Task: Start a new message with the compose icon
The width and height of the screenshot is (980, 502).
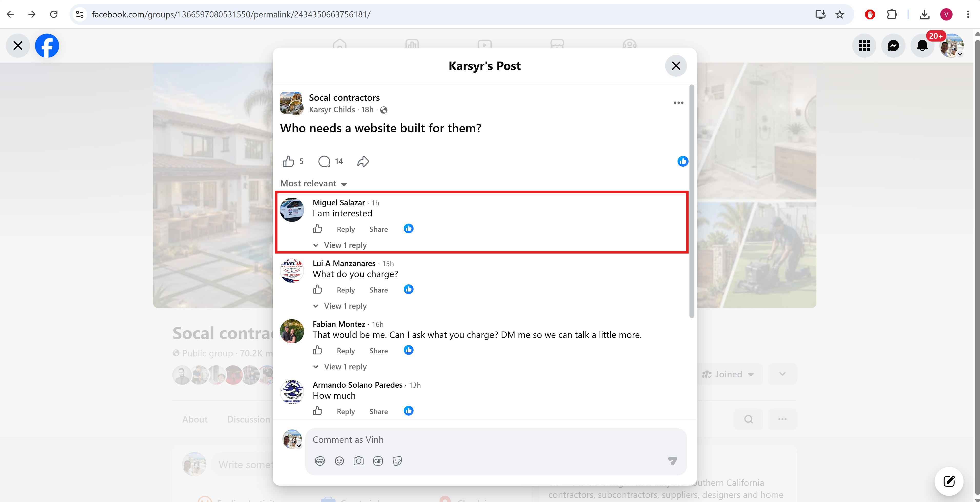Action: point(949,481)
